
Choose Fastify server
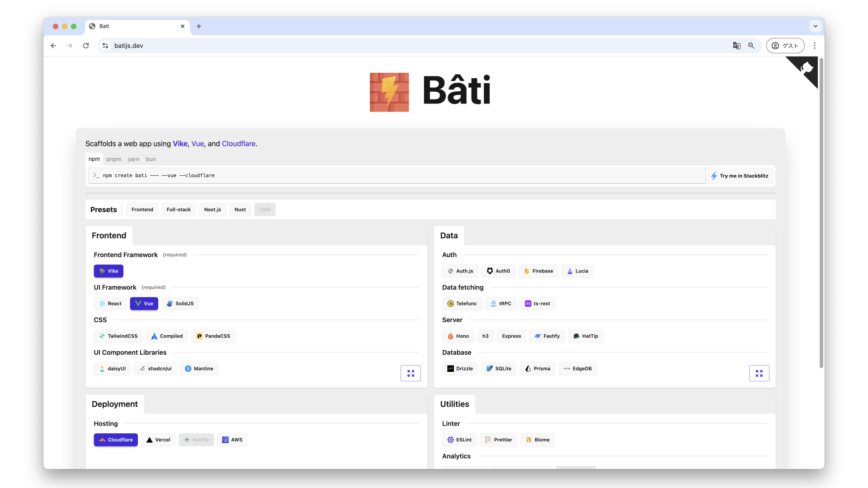pyautogui.click(x=547, y=336)
